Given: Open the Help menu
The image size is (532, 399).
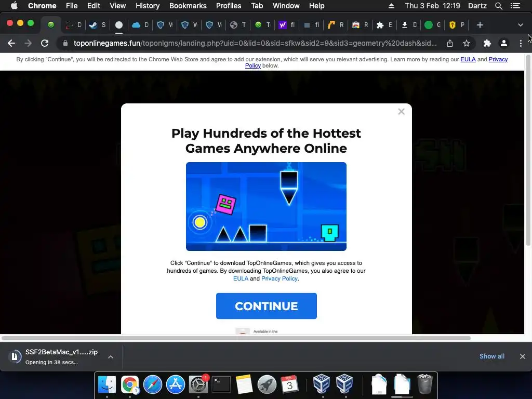Looking at the screenshot, I should (316, 6).
